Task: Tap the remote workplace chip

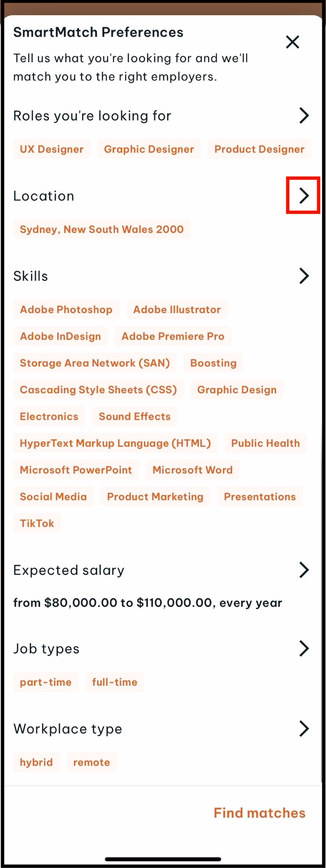Action: pyautogui.click(x=92, y=762)
